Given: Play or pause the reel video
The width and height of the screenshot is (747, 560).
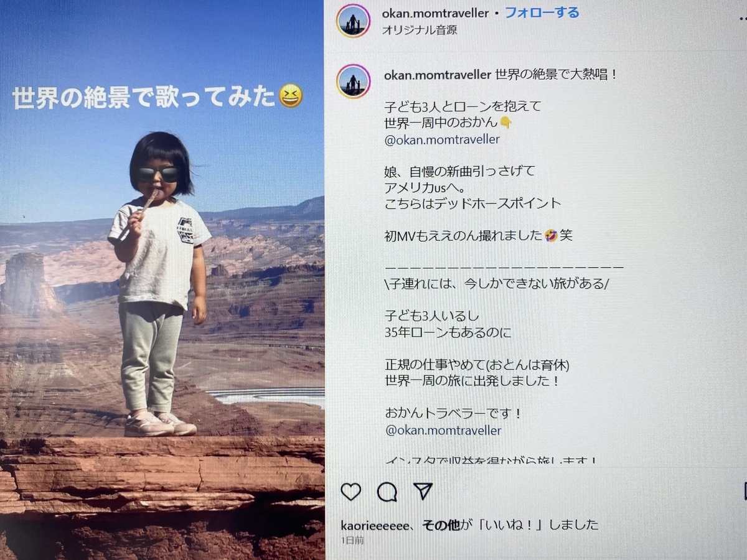Looking at the screenshot, I should click(162, 280).
